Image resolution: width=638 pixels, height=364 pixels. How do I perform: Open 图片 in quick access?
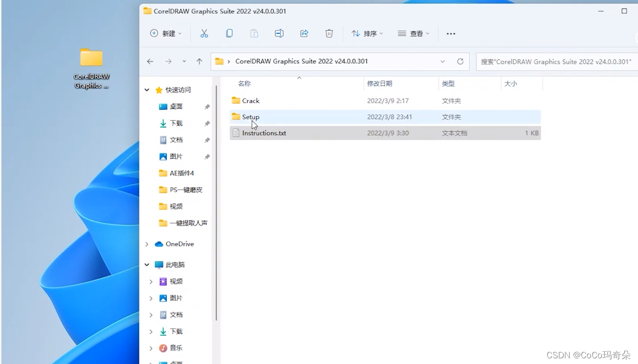pyautogui.click(x=176, y=156)
